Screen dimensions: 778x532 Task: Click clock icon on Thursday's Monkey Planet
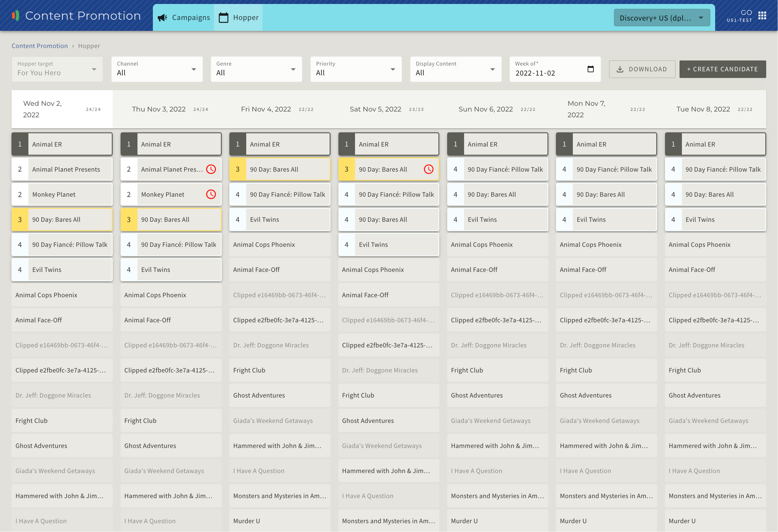click(x=211, y=194)
